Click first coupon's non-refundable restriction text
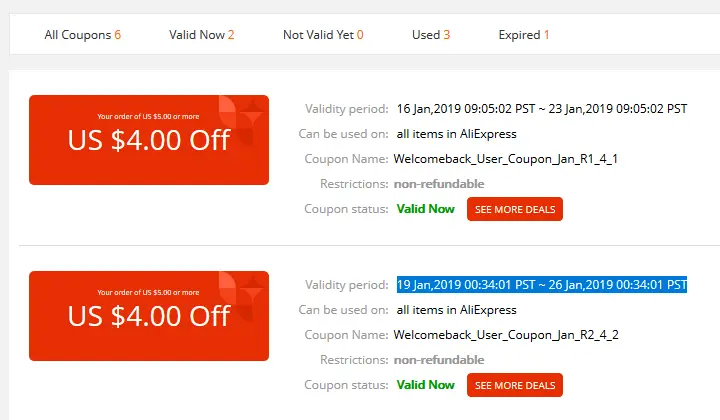This screenshot has height=420, width=720. tap(439, 184)
